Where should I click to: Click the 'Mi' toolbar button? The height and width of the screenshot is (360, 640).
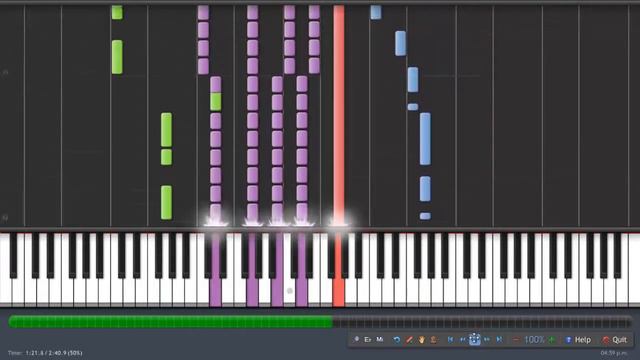[x=380, y=339]
